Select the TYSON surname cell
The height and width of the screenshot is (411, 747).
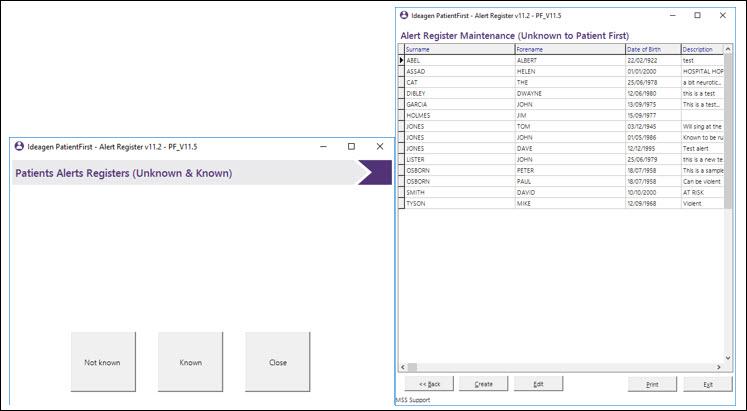pyautogui.click(x=460, y=203)
